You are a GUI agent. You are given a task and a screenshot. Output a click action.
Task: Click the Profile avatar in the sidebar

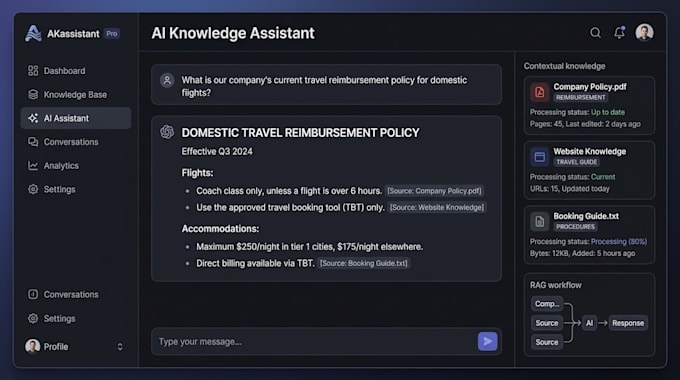click(x=33, y=347)
